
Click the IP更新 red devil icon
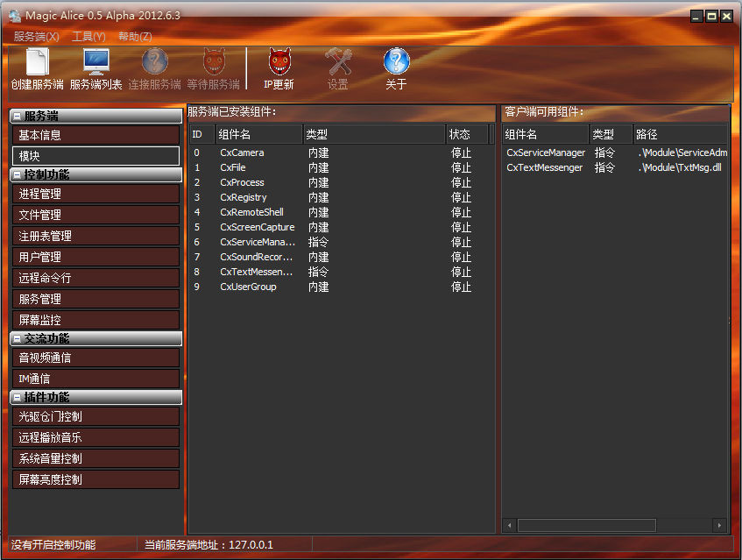coord(279,61)
